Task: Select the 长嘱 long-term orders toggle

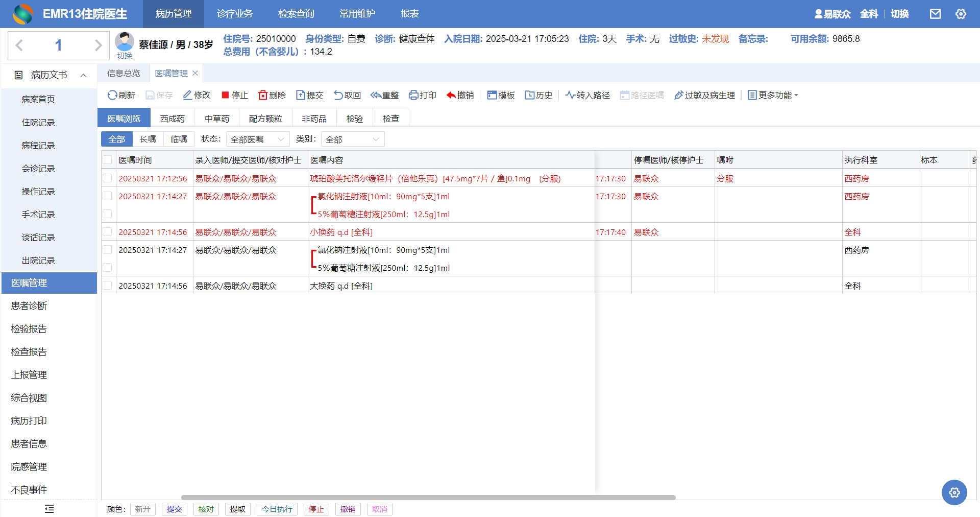Action: (x=148, y=139)
